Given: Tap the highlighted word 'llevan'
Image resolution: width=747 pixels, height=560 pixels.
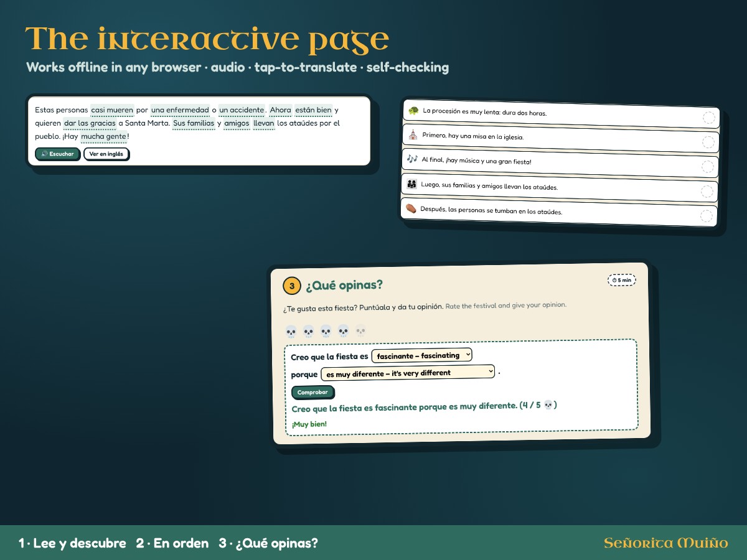Looking at the screenshot, I should point(263,123).
